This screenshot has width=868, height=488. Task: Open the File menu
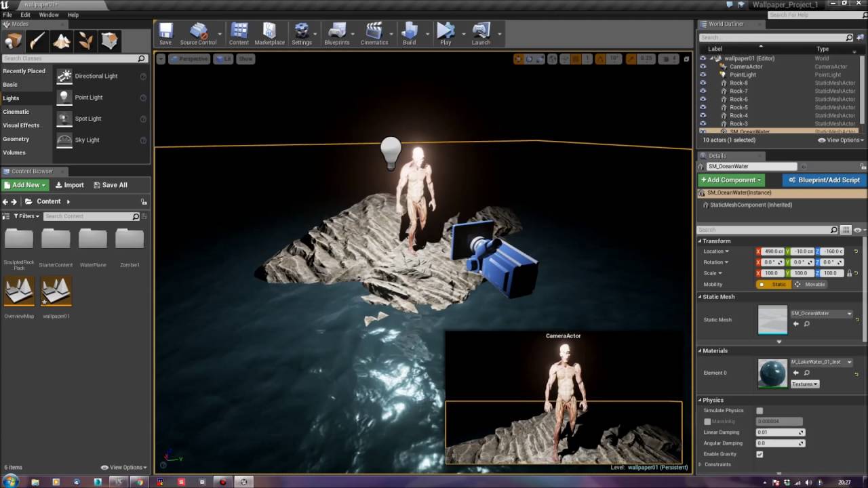(7, 14)
